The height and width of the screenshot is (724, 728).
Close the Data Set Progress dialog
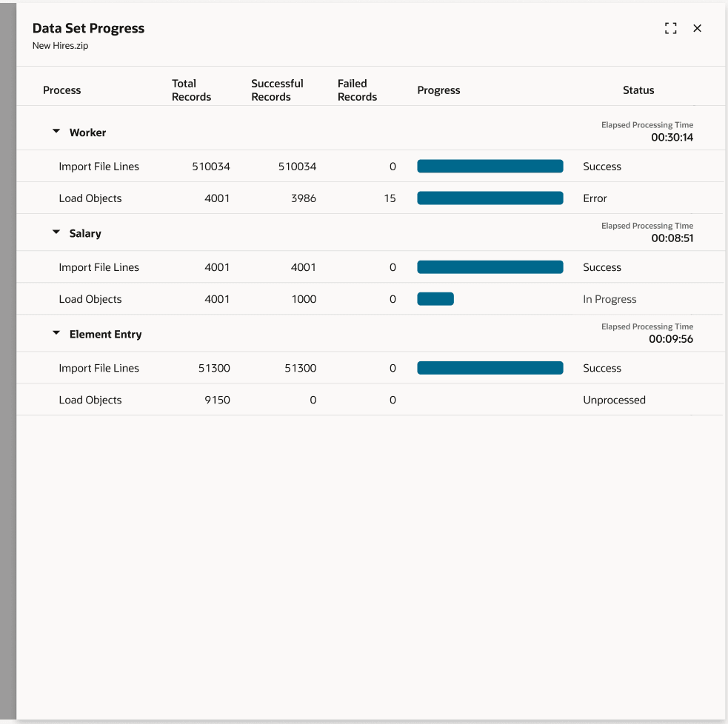point(697,28)
